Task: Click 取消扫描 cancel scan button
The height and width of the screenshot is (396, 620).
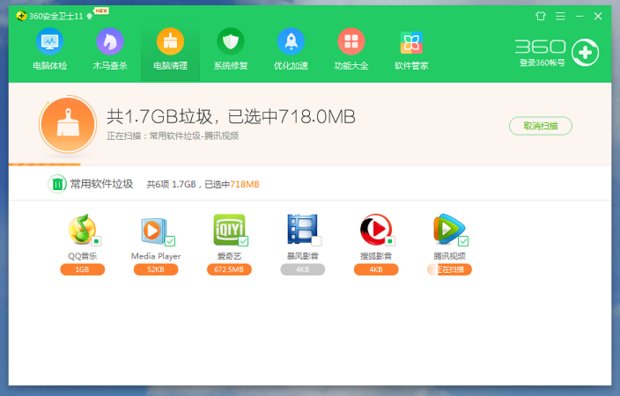Action: pos(541,126)
